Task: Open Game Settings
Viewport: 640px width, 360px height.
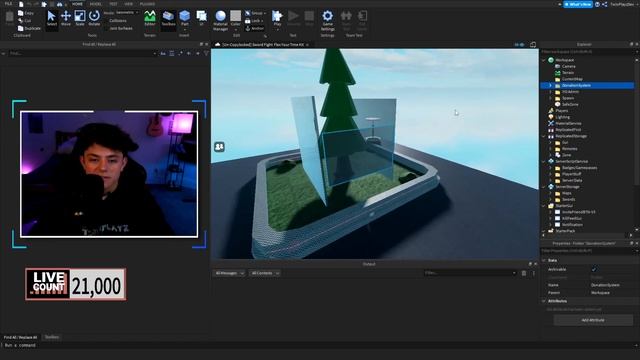Action: pyautogui.click(x=327, y=20)
